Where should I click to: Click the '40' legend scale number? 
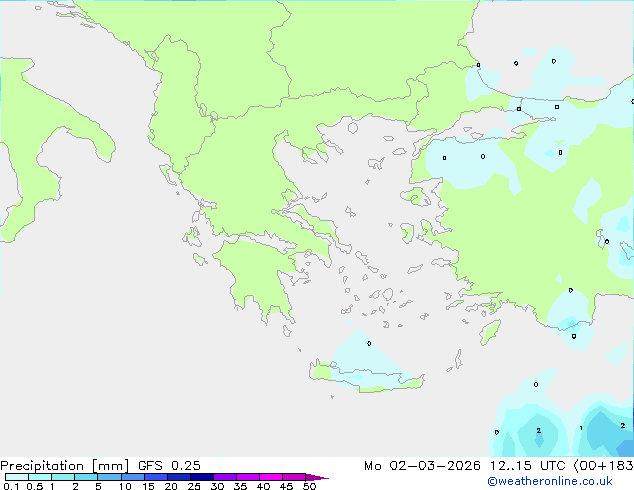coord(263,486)
